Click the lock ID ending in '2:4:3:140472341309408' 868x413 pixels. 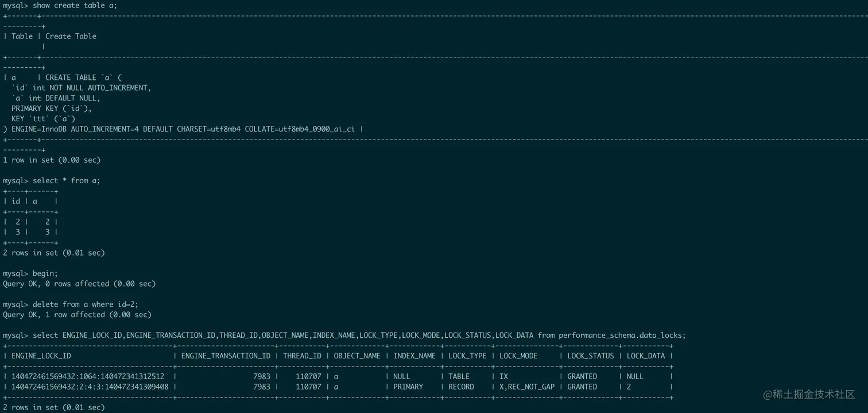tap(90, 387)
